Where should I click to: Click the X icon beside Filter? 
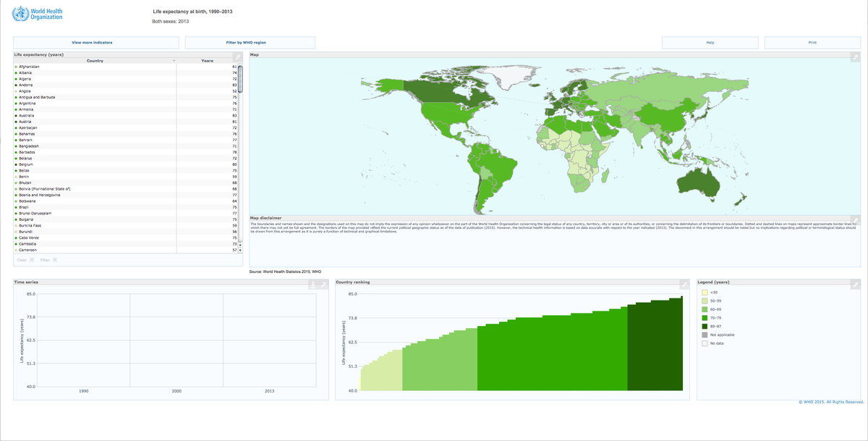coord(55,259)
